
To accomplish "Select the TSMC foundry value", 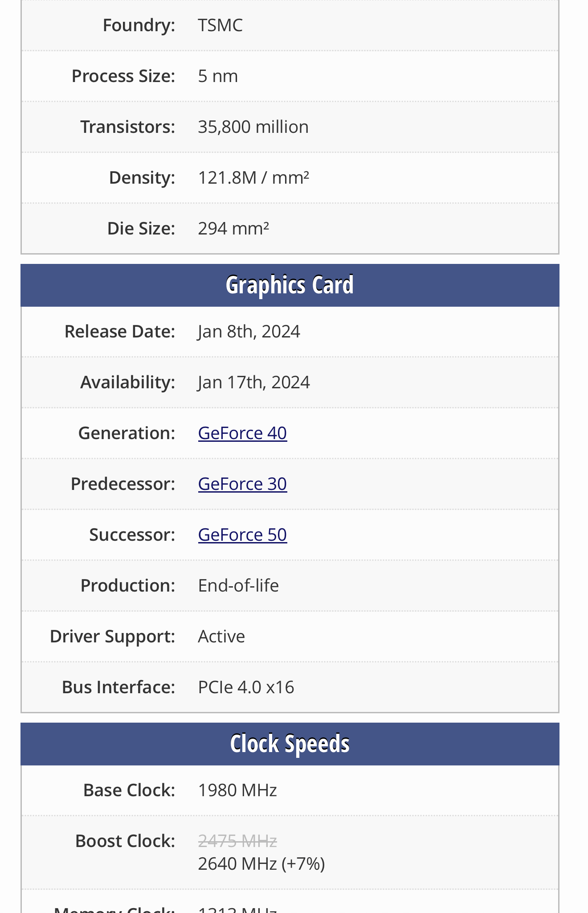I will (220, 25).
